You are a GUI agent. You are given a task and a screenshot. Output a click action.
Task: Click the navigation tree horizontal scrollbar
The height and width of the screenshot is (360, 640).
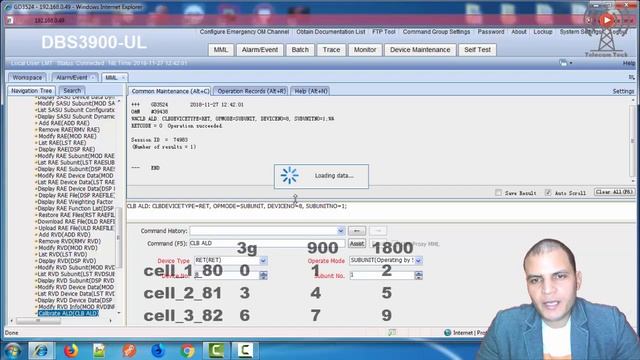click(38, 321)
